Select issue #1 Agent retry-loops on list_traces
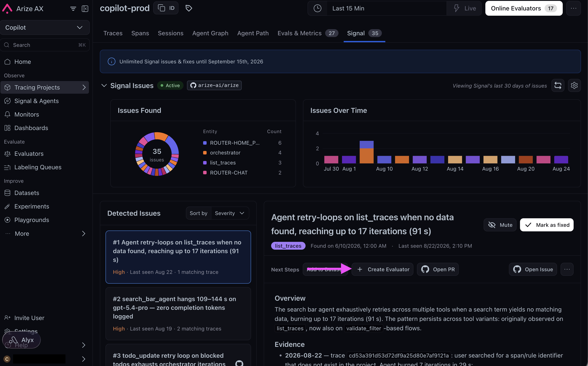Screen dimensions: 588x366 178,257
